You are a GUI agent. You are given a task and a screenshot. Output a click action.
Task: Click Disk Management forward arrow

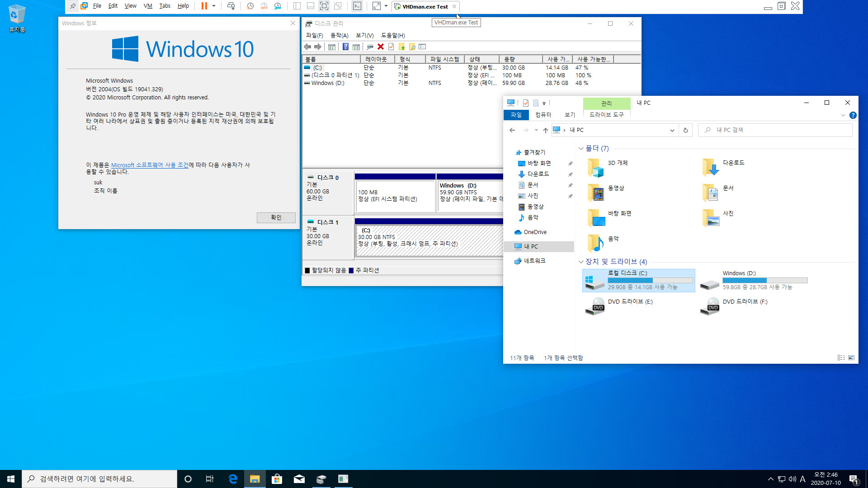click(318, 47)
